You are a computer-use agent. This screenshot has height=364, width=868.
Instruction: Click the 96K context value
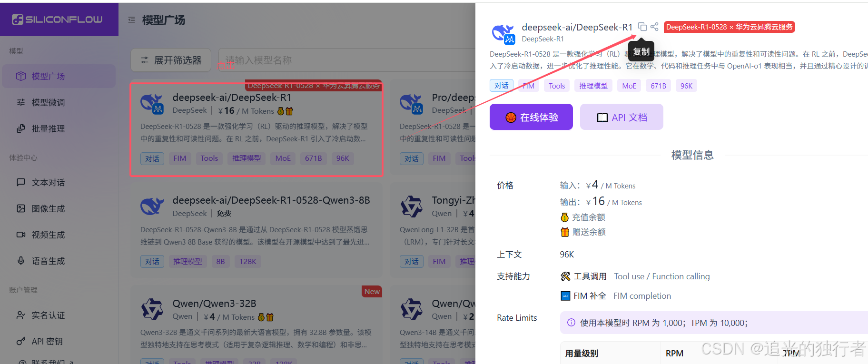(x=567, y=255)
